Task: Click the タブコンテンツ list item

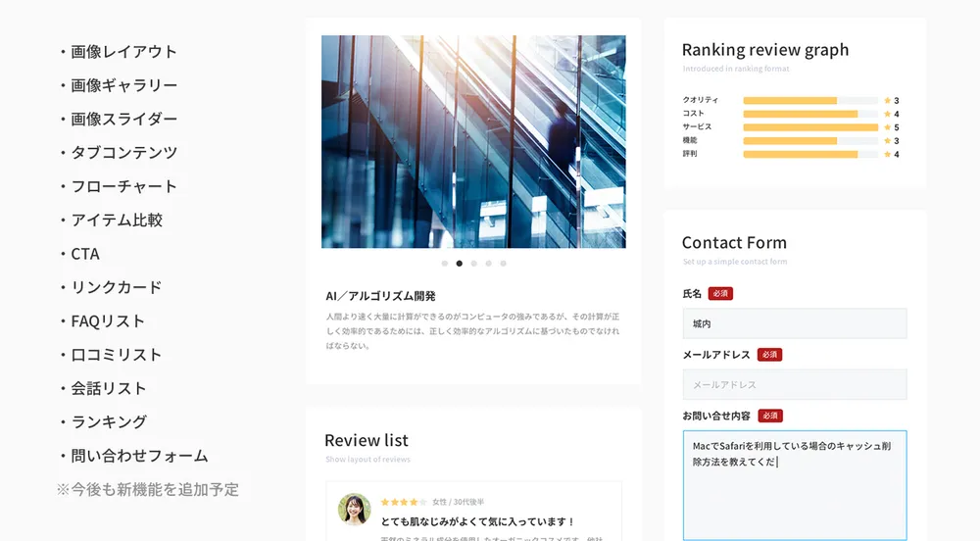Action: click(119, 153)
